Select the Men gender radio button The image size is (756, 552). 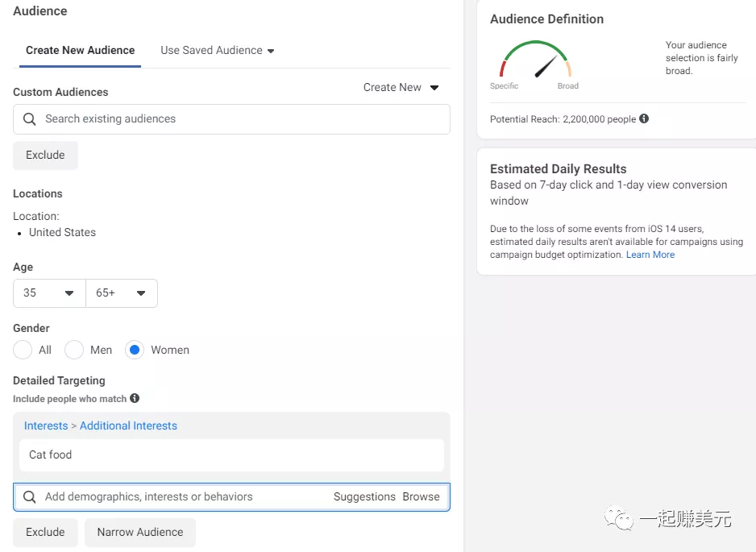click(x=74, y=350)
